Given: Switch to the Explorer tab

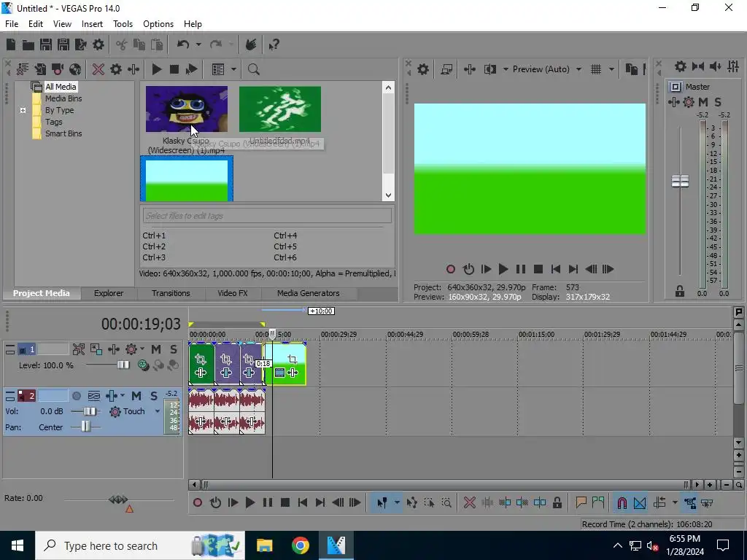Looking at the screenshot, I should click(x=109, y=293).
